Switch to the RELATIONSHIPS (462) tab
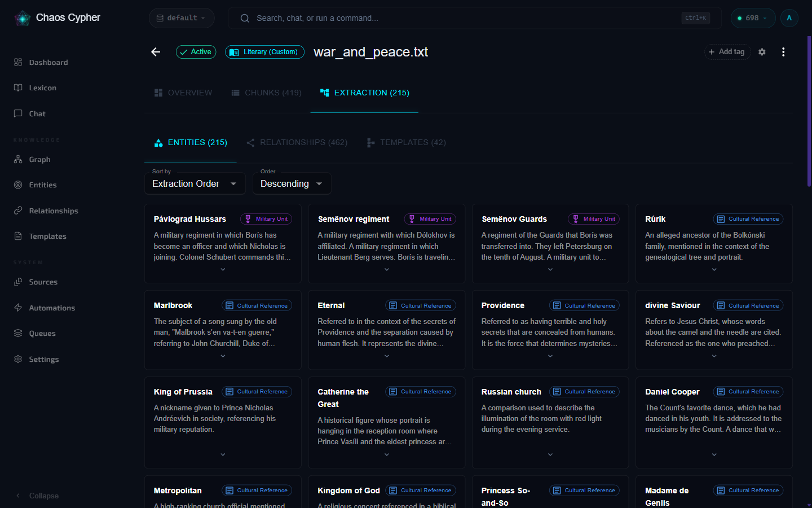 pos(297,143)
